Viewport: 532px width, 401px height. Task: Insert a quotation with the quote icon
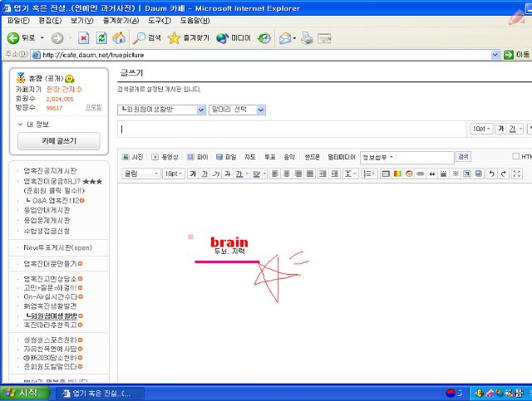point(432,174)
